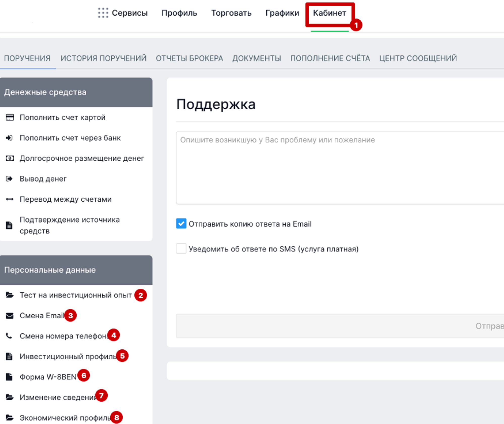Click the arrow icon beside Пополнить счет через банк
The width and height of the screenshot is (504, 424).
[x=9, y=138]
